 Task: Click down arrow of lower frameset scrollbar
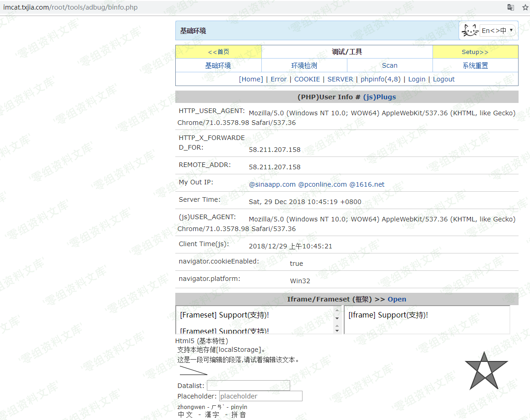coord(337,331)
